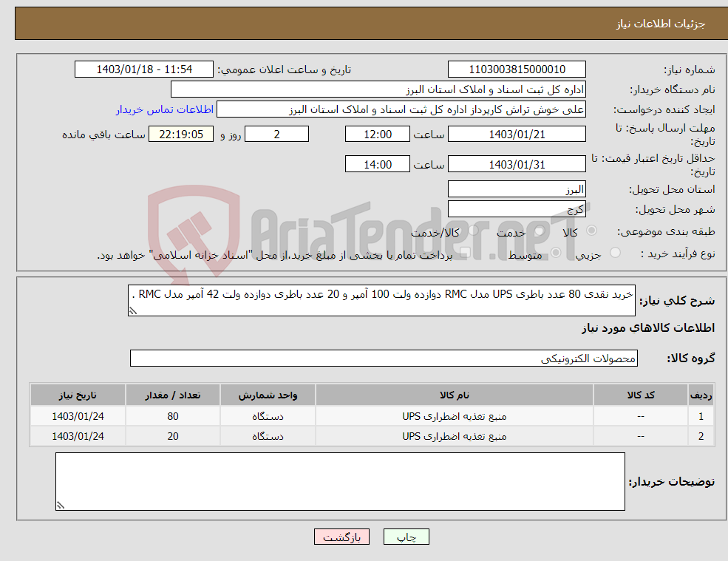Click the delivery city field کرج
The height and width of the screenshot is (561, 728).
click(x=517, y=209)
